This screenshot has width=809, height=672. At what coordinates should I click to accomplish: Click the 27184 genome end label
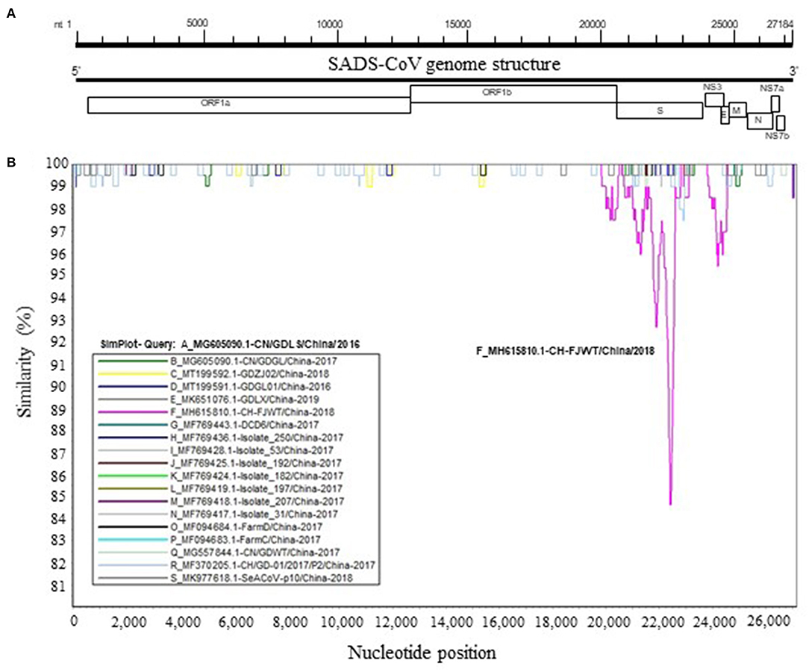(779, 24)
